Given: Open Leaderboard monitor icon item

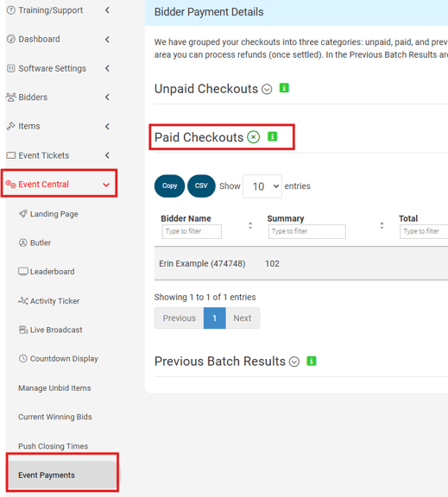Looking at the screenshot, I should 22,272.
